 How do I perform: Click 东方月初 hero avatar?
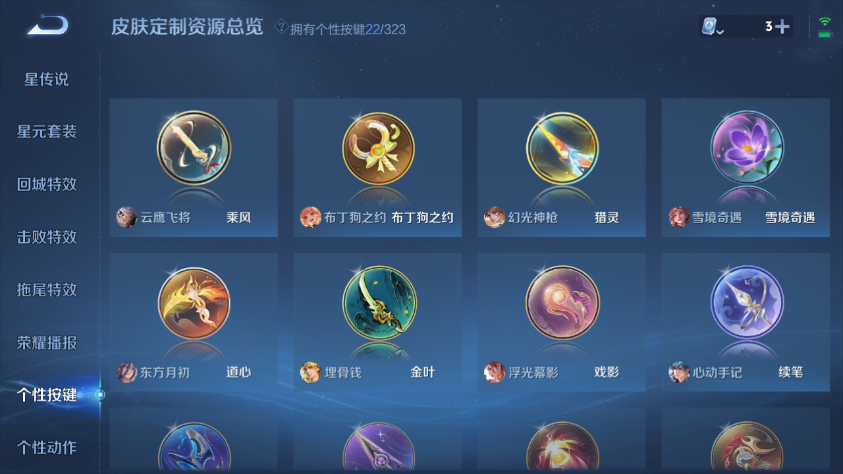tap(127, 372)
